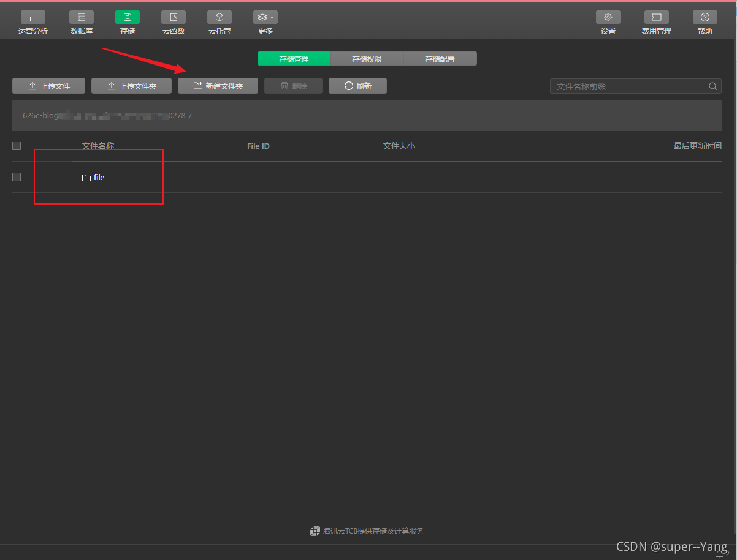The width and height of the screenshot is (737, 560).
Task: Click the 上传文件 upload file button
Action: click(49, 86)
